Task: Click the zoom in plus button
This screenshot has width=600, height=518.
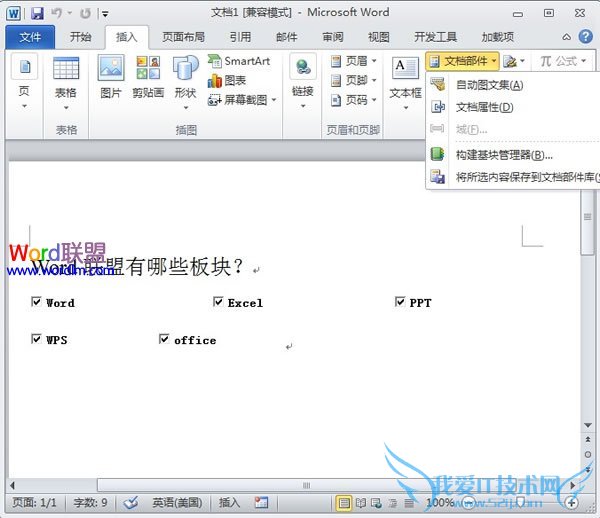Action: (572, 503)
